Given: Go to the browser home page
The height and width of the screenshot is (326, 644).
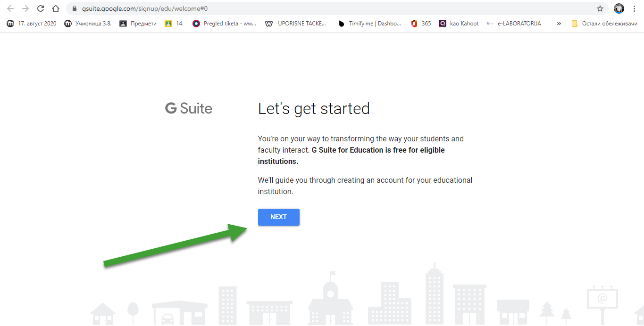Looking at the screenshot, I should [56, 8].
